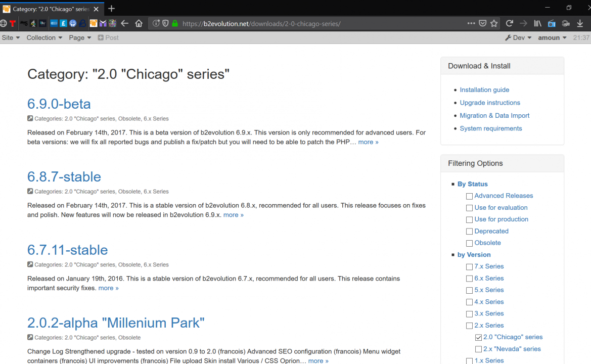Image resolution: width=591 pixels, height=364 pixels.
Task: Open the purple M bookmark icon
Action: (x=103, y=23)
